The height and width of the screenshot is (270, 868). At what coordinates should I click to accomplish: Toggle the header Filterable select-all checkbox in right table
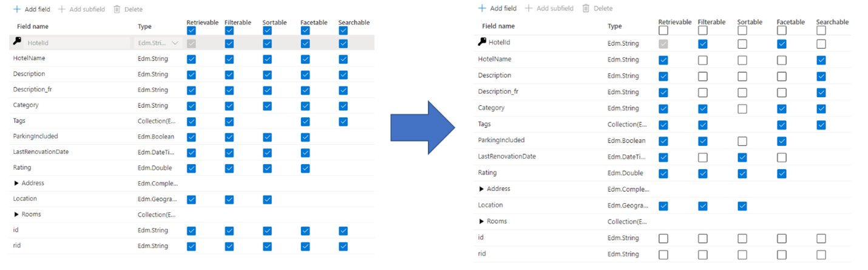[703, 30]
